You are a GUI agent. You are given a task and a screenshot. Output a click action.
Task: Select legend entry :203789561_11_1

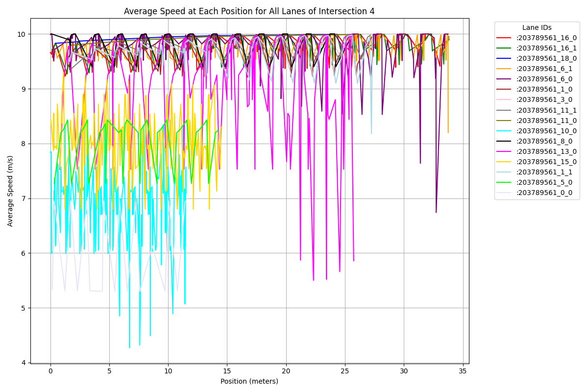[537, 110]
